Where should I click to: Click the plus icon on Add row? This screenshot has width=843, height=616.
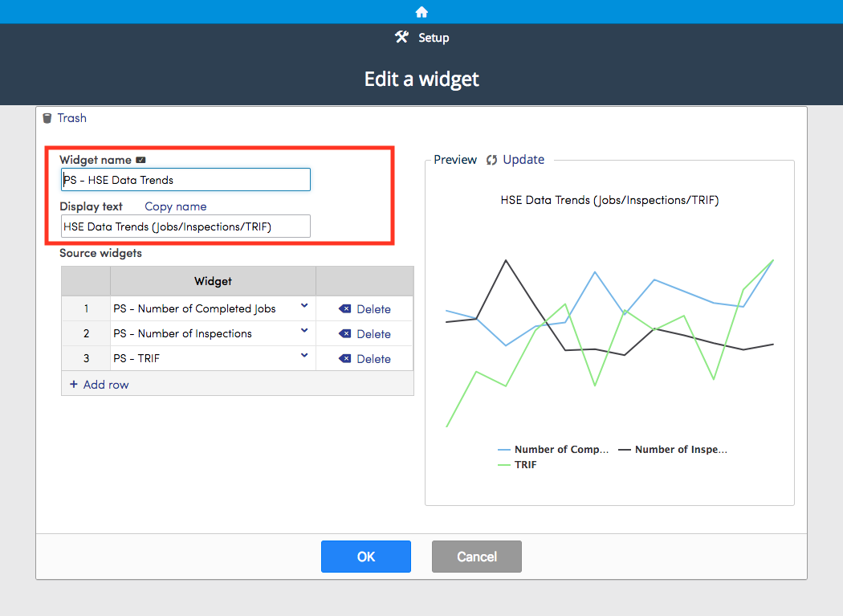(x=72, y=384)
